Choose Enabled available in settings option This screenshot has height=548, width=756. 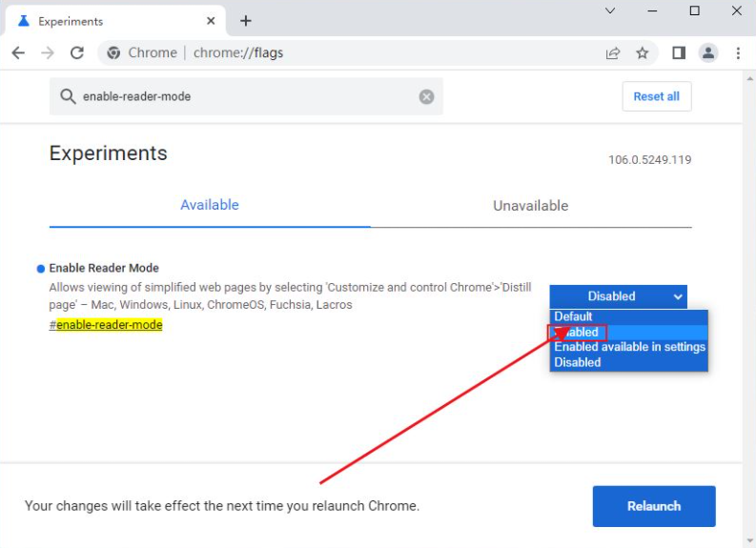(x=628, y=347)
